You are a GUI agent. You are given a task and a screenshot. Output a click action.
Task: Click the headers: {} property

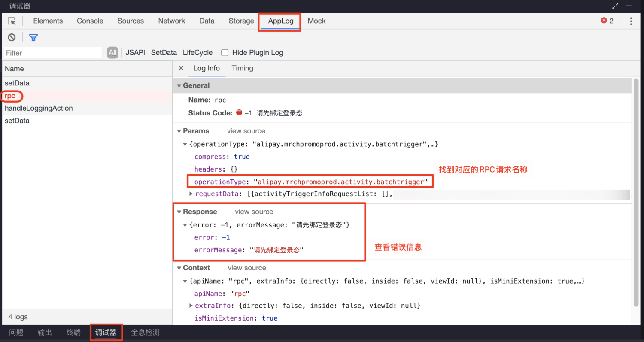(x=216, y=169)
